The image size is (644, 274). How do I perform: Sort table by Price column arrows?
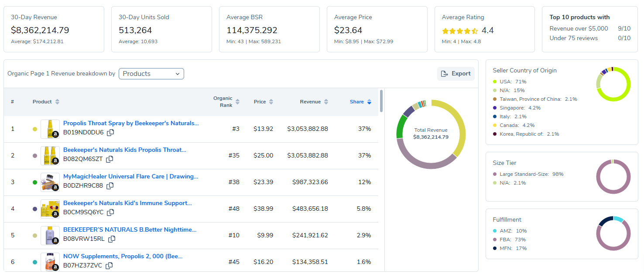[271, 102]
